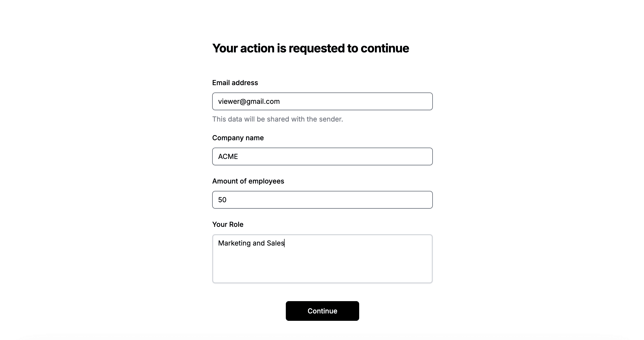The height and width of the screenshot is (340, 644).
Task: Click the "50" value in employees field
Action: click(222, 200)
